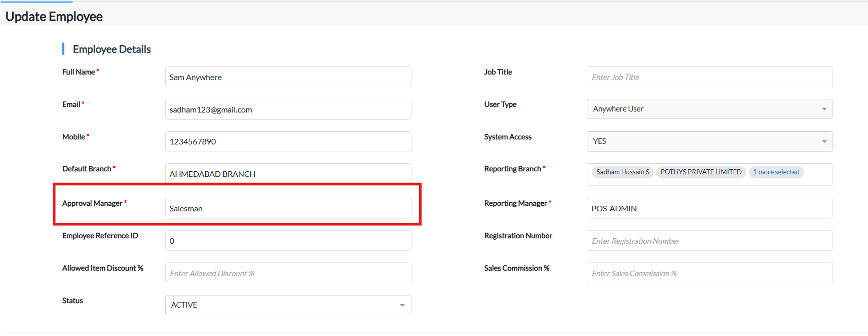This screenshot has width=868, height=336.
Task: Select the POTHYS PRIVATE LIMITED tag
Action: tap(701, 172)
